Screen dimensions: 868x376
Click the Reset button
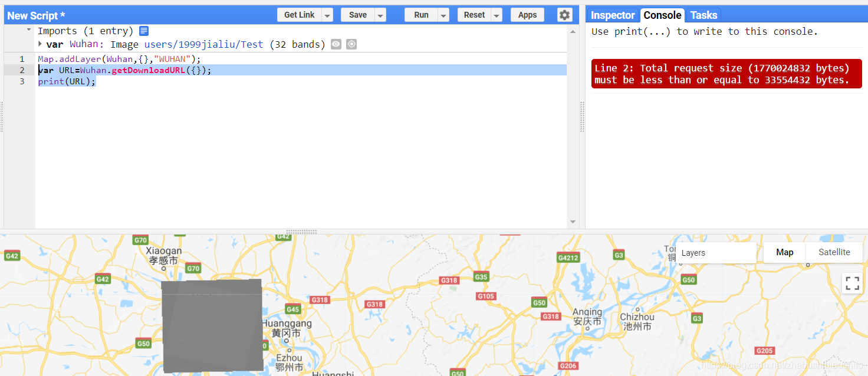tap(474, 15)
